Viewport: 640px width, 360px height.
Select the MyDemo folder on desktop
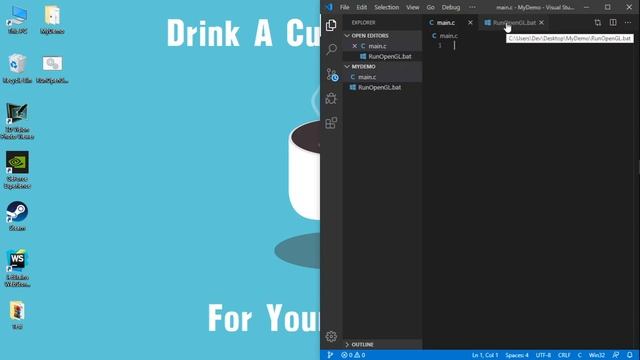52,20
